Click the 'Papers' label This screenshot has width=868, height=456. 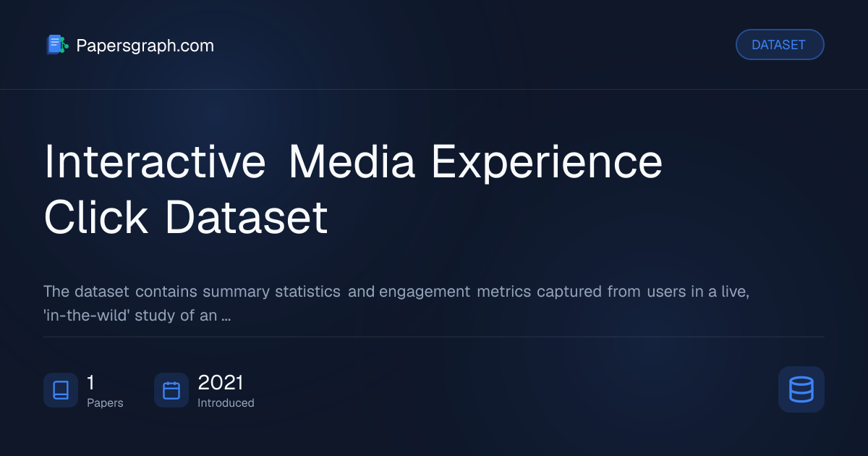pyautogui.click(x=105, y=403)
